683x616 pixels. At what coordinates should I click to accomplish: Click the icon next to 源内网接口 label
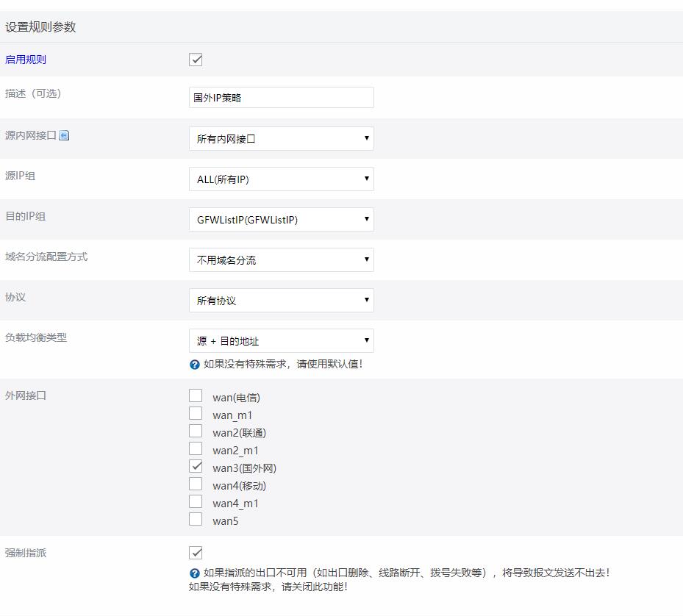(64, 135)
